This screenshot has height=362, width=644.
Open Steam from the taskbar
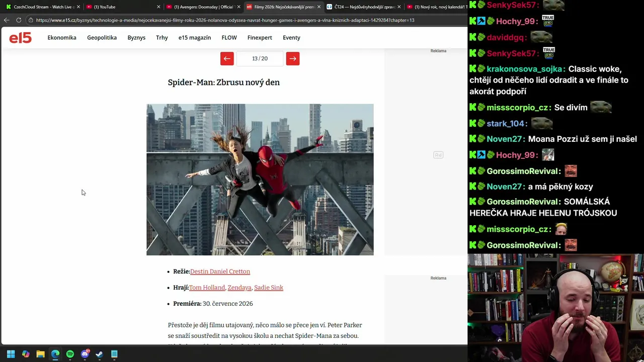coord(100,354)
